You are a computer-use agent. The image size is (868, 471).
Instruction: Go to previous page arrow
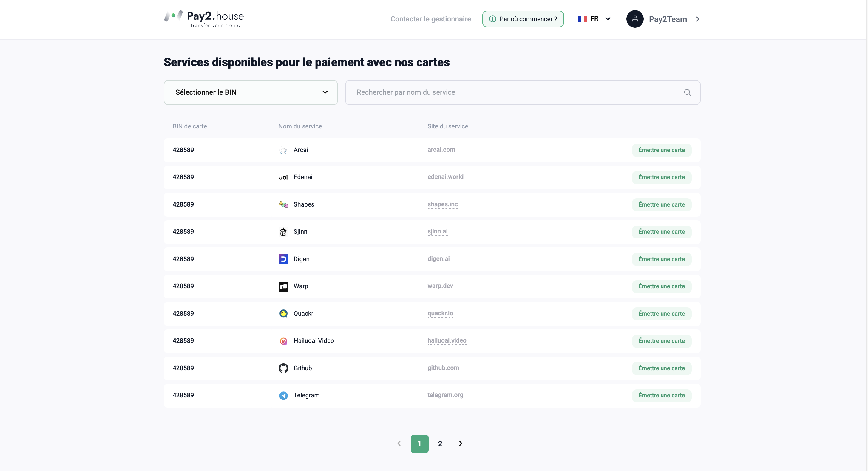[x=399, y=444]
